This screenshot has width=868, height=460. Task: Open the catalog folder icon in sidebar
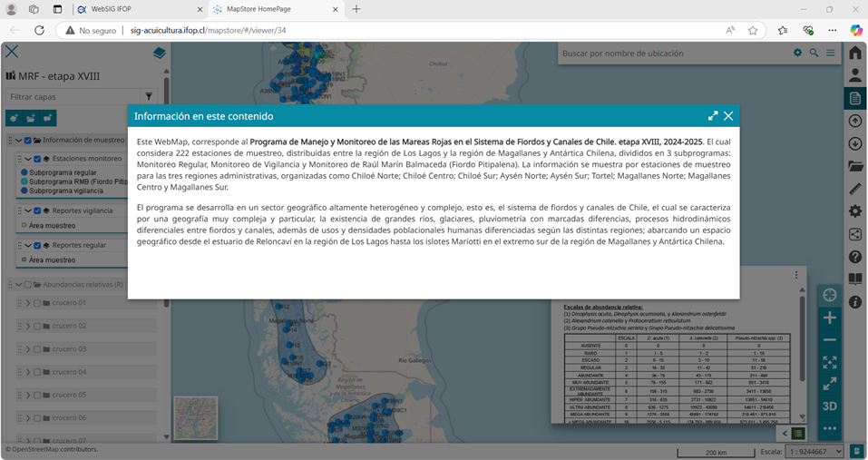[855, 166]
